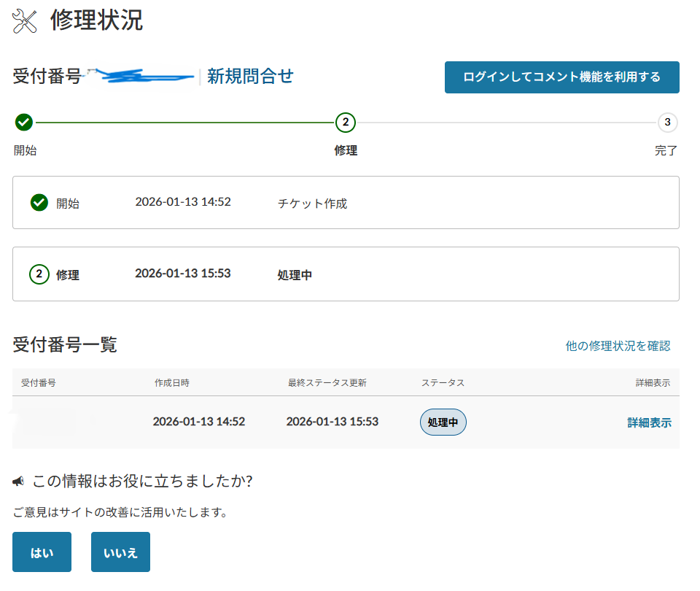The image size is (700, 591).
Task: Click 作成日時 column header
Action: coord(172,382)
